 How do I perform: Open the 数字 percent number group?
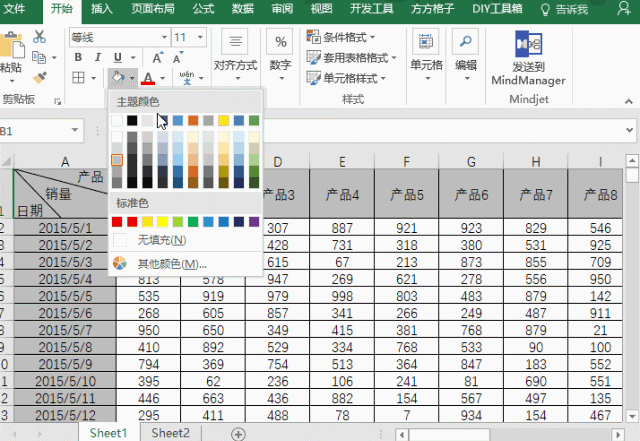(x=280, y=55)
